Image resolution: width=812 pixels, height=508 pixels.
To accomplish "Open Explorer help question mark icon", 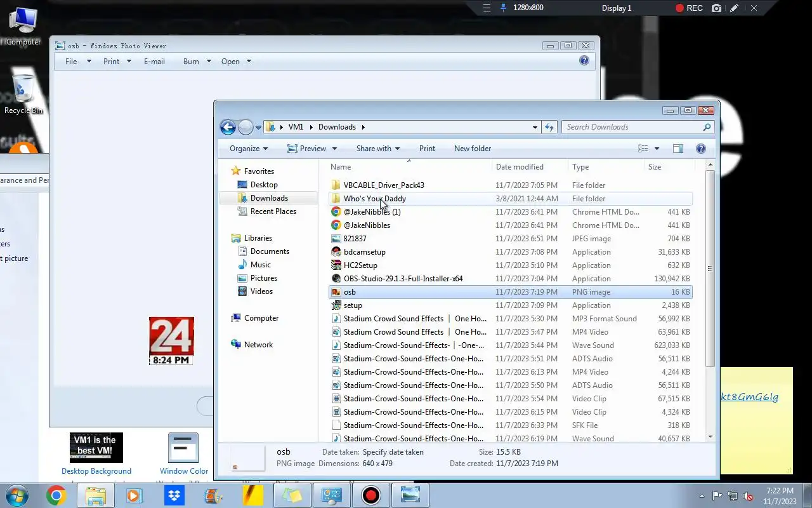I will 701,149.
